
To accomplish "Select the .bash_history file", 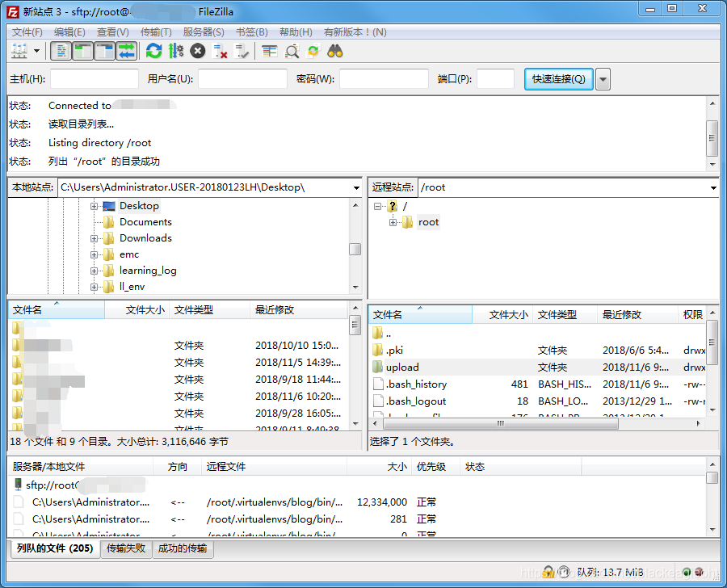I will [x=538, y=384].
